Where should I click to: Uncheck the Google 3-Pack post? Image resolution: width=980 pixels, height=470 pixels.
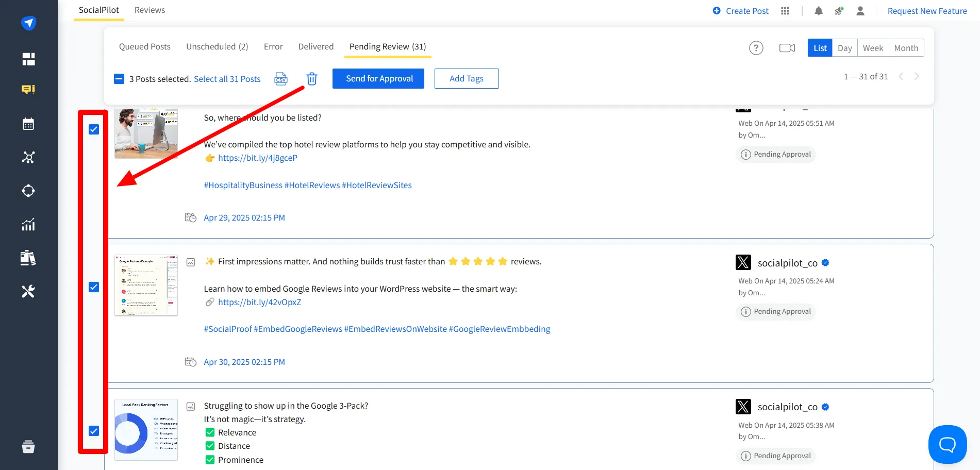[94, 431]
